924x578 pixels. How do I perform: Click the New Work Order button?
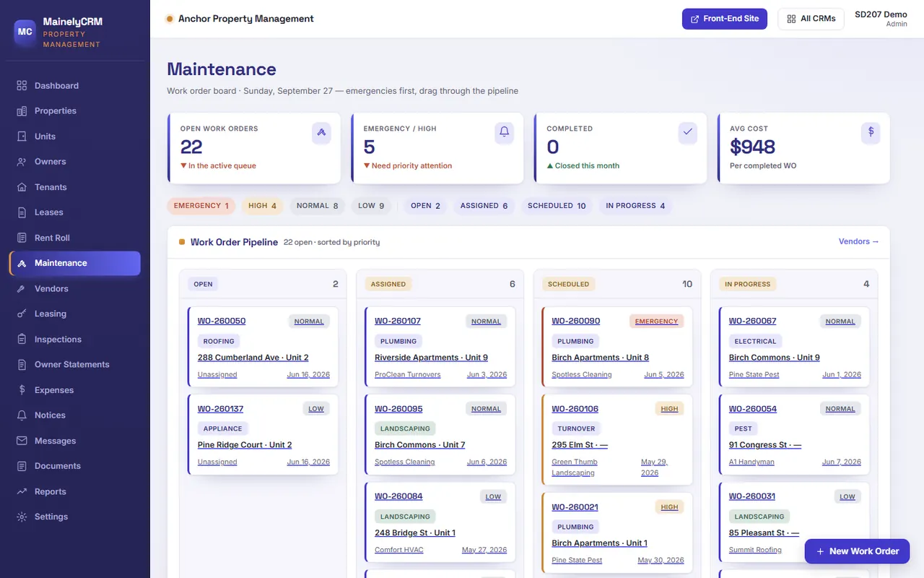tap(857, 551)
